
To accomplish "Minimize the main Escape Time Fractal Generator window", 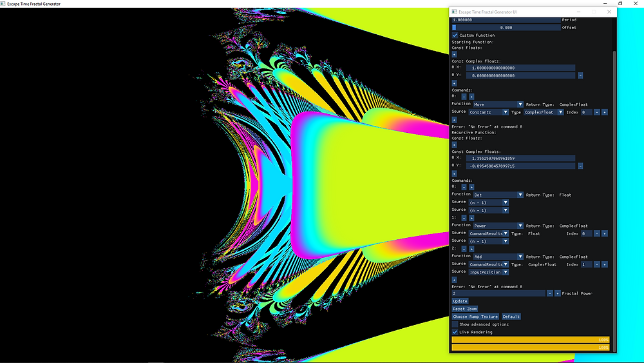I will pyautogui.click(x=605, y=3).
